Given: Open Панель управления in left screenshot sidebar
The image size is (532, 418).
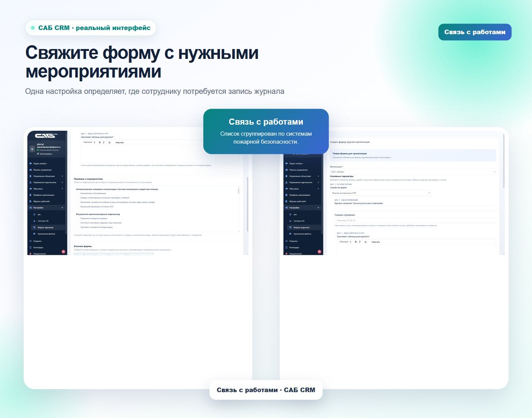Looking at the screenshot, I should [47, 170].
